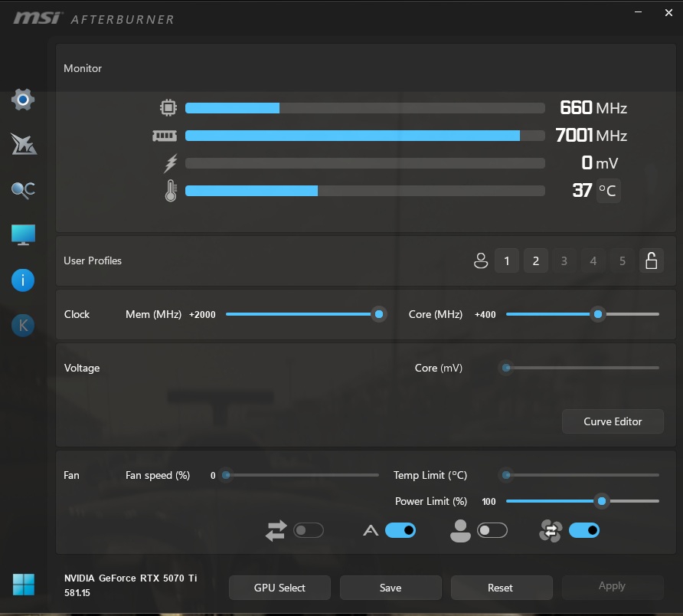Click the voltage lightning bolt icon
This screenshot has height=616, width=683.
[x=170, y=163]
